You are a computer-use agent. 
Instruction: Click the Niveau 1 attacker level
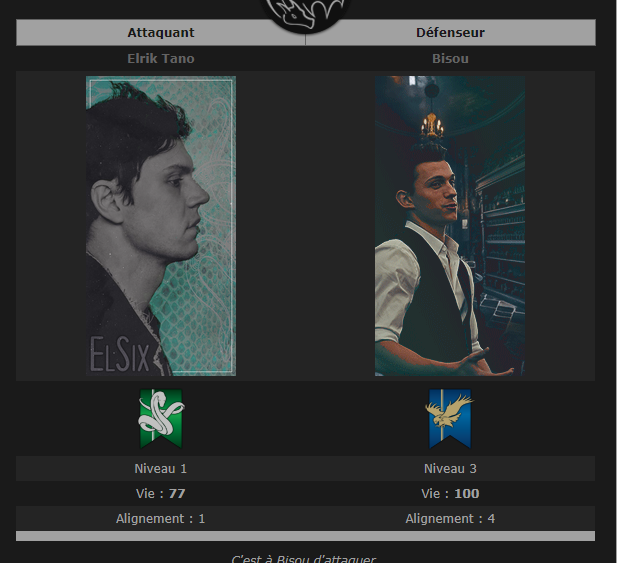click(x=161, y=469)
